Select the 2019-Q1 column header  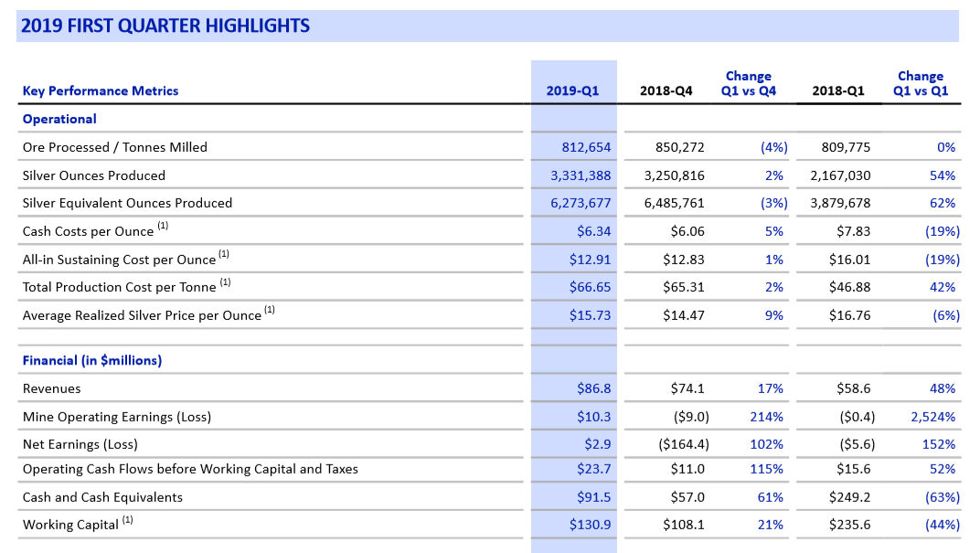[x=572, y=90]
